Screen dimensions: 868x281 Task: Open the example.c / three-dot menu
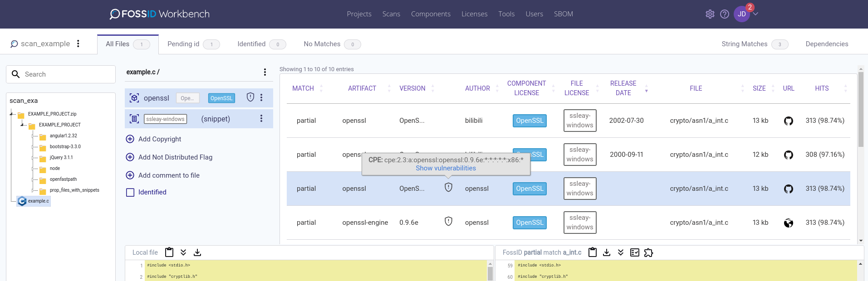coord(265,72)
